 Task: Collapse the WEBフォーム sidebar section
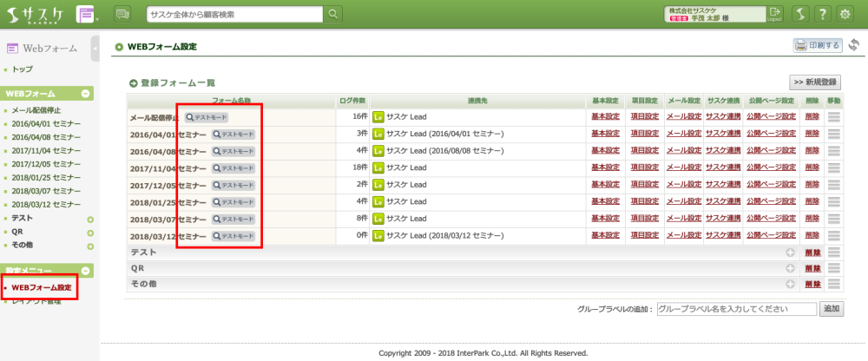tap(85, 94)
